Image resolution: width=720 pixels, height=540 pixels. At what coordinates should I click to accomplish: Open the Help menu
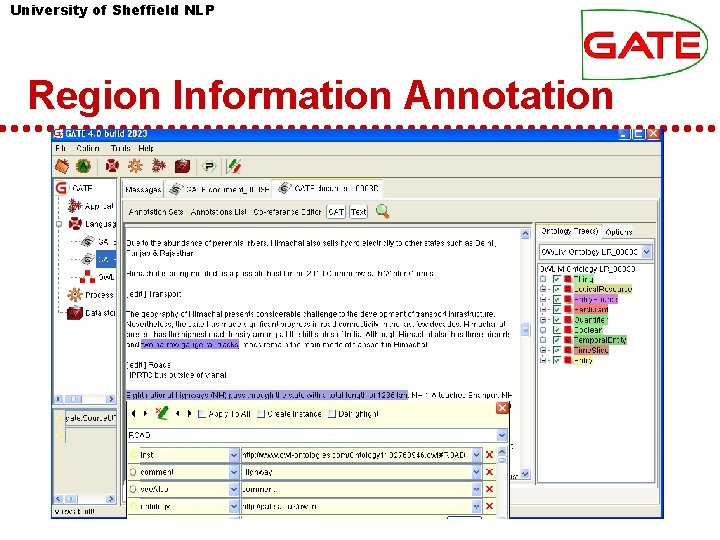(146, 148)
